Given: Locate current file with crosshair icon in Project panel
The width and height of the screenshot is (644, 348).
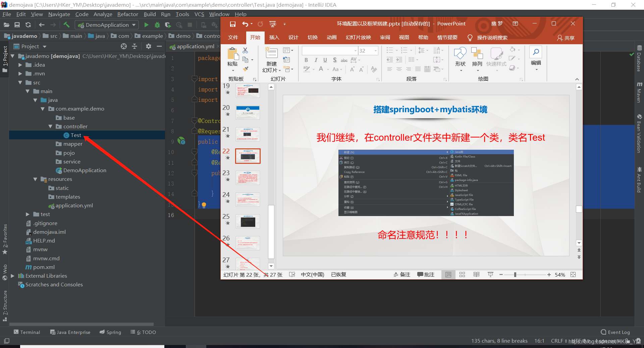Looking at the screenshot, I should (124, 46).
